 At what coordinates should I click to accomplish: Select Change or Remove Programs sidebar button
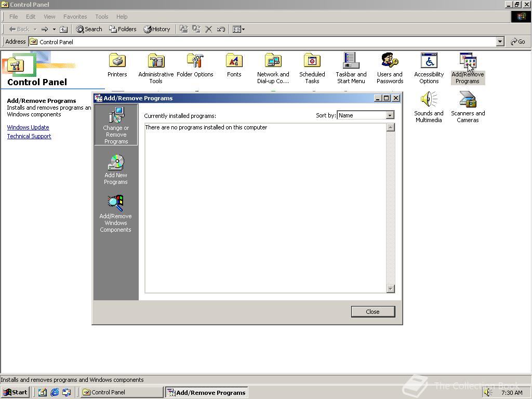click(116, 125)
